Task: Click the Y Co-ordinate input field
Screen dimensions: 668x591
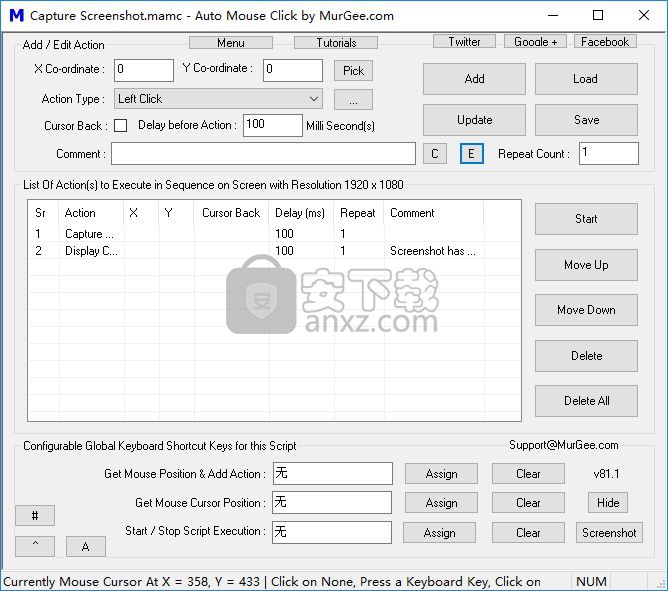Action: 293,70
